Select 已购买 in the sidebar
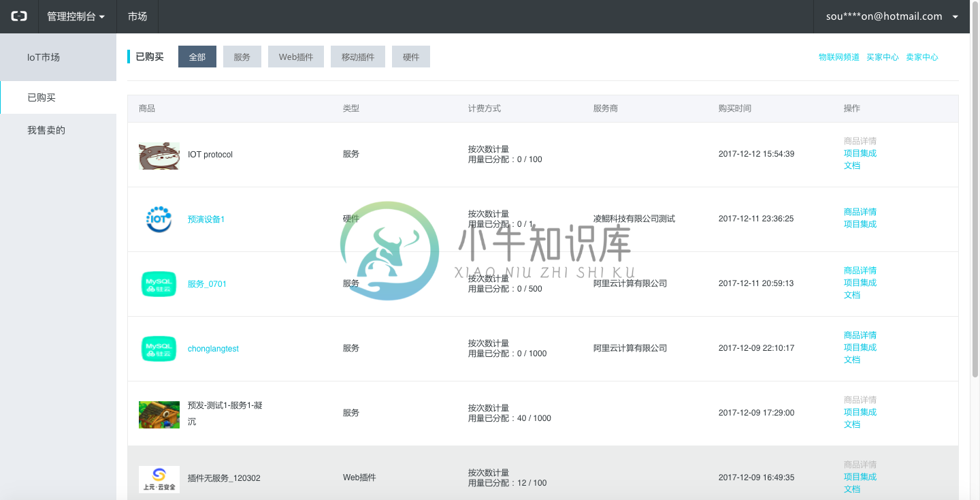Screen dimensions: 980x500 [x=58, y=97]
